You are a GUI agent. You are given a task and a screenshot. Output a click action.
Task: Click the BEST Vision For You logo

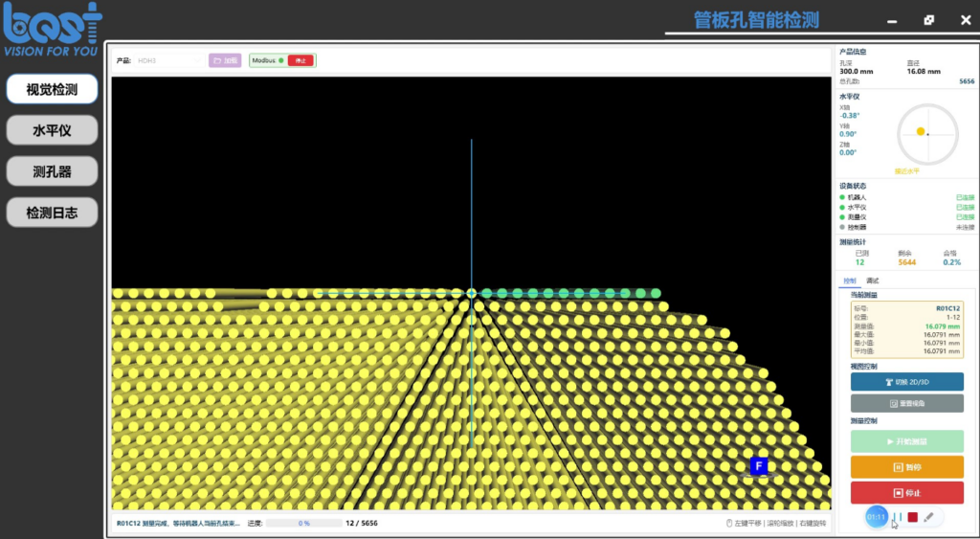coord(52,30)
